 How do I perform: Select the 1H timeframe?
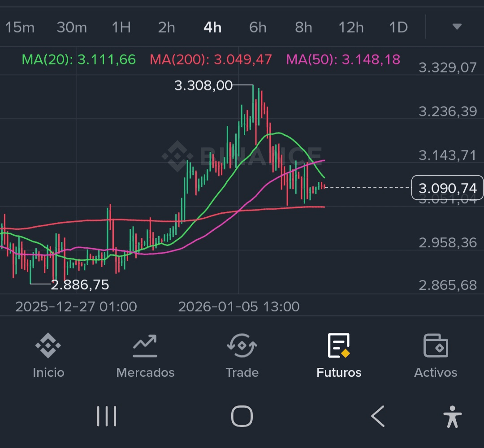pyautogui.click(x=121, y=27)
